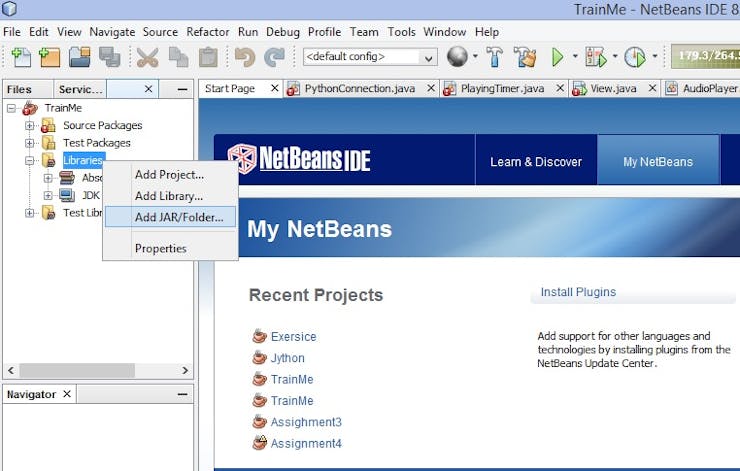Open the File menu
The height and width of the screenshot is (471, 740).
12,32
